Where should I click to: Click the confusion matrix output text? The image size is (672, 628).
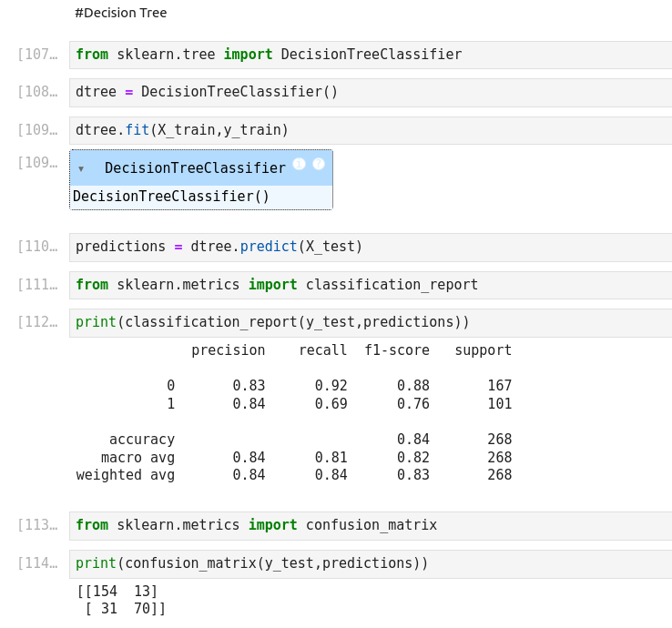pyautogui.click(x=121, y=600)
